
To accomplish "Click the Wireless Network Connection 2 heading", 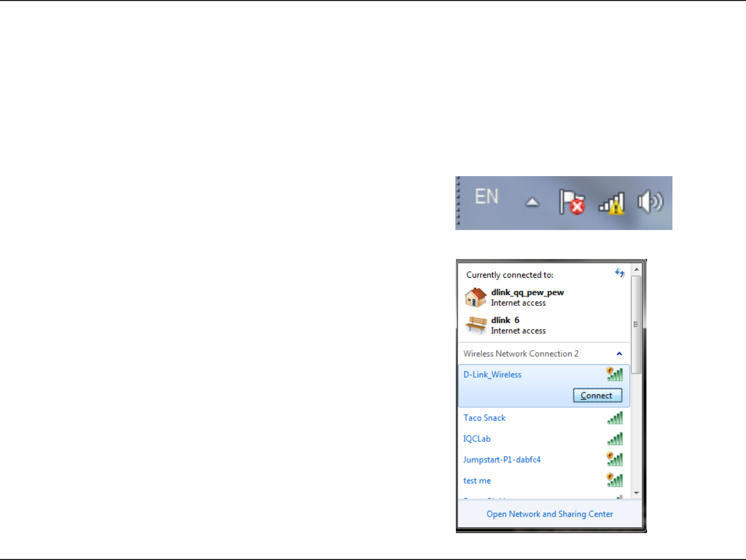I will (x=521, y=354).
